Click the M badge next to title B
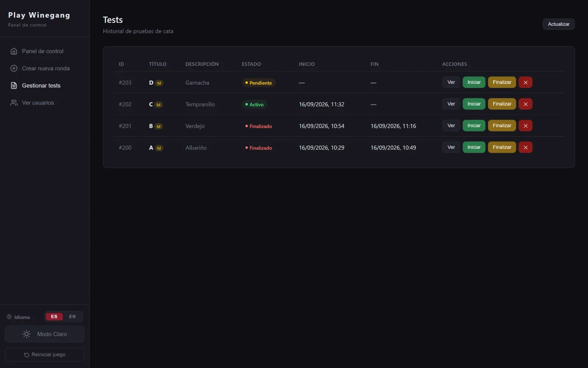 159,127
